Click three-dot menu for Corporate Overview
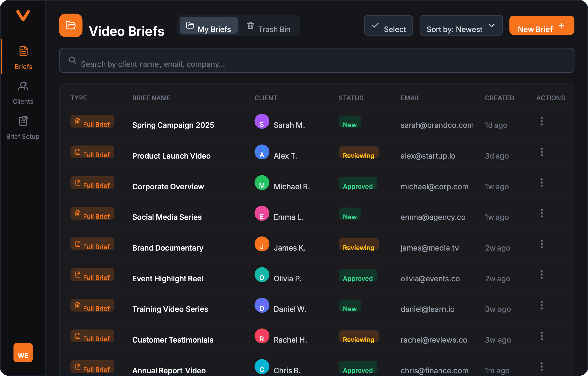This screenshot has height=376, width=588. click(x=541, y=183)
